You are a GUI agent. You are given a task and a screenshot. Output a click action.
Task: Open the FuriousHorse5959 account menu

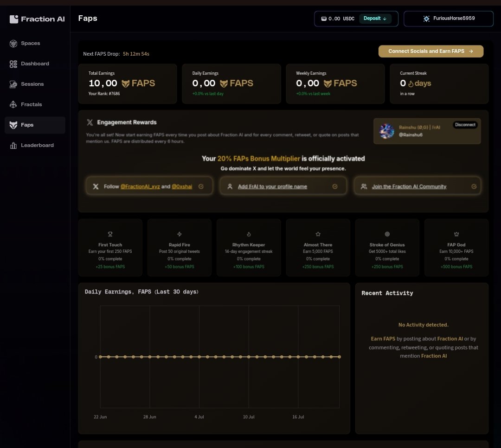click(448, 19)
